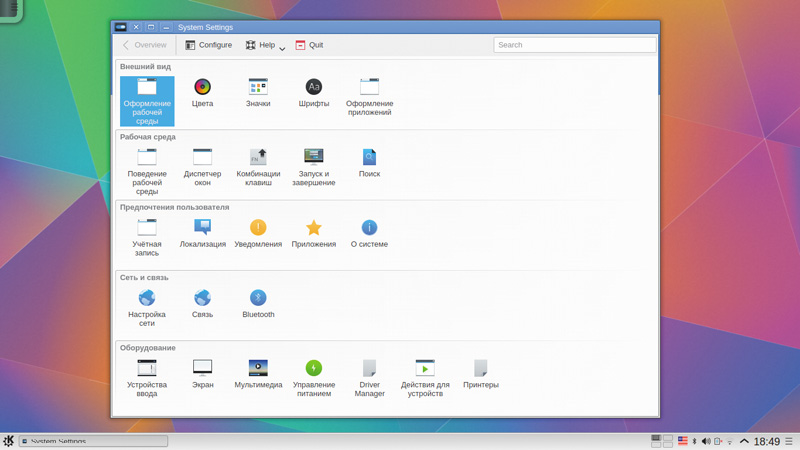Open Учётная запись account settings
The height and width of the screenshot is (450, 800).
[x=147, y=238]
